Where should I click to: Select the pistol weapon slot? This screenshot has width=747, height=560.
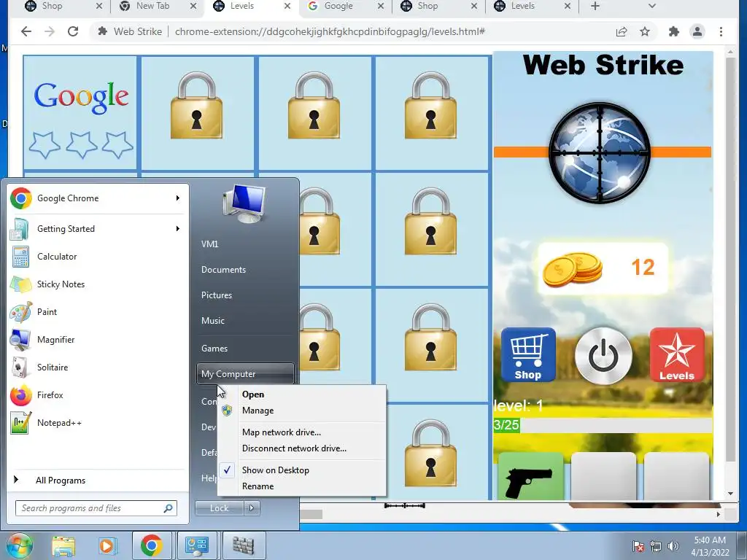pyautogui.click(x=530, y=476)
